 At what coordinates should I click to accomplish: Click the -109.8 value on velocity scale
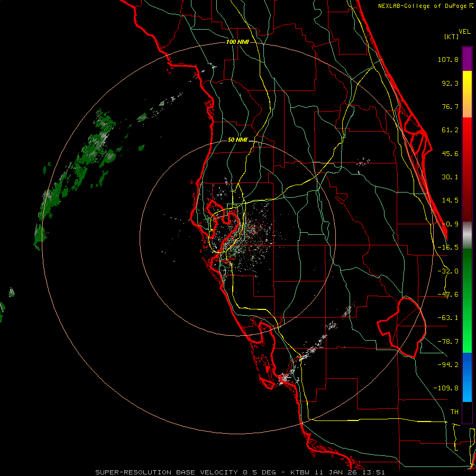point(446,388)
